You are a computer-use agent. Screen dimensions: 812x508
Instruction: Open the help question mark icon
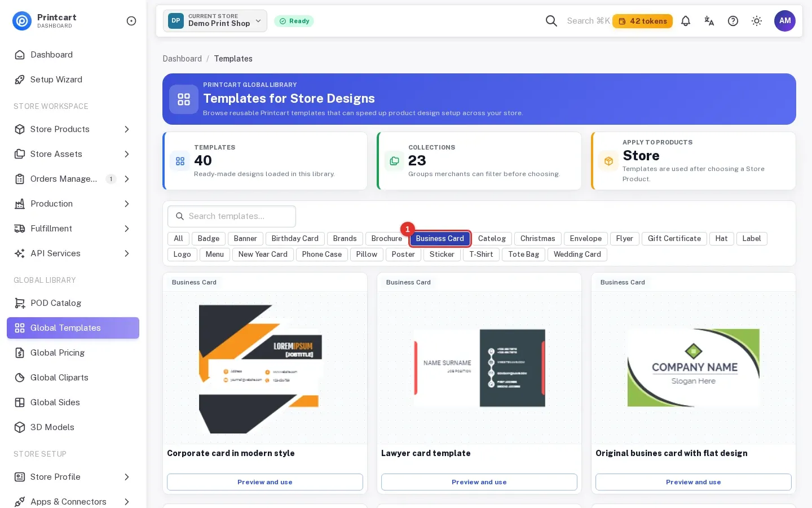733,21
